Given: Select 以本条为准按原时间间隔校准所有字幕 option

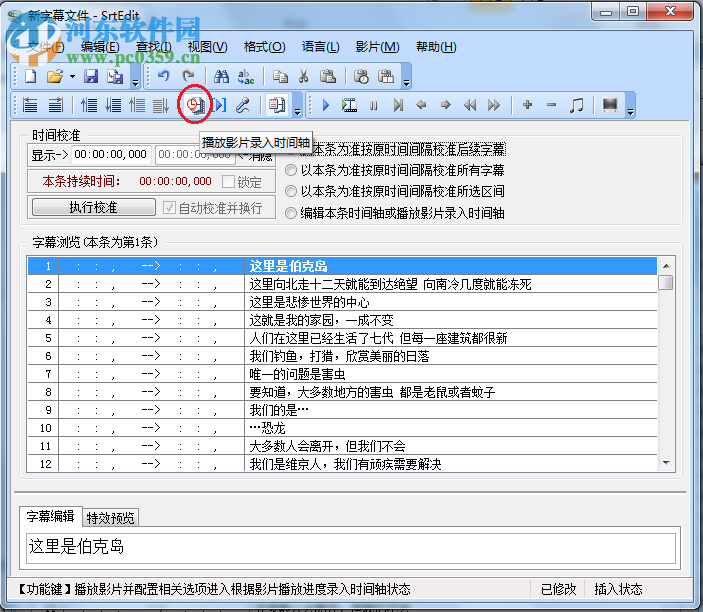Looking at the screenshot, I should pos(291,170).
